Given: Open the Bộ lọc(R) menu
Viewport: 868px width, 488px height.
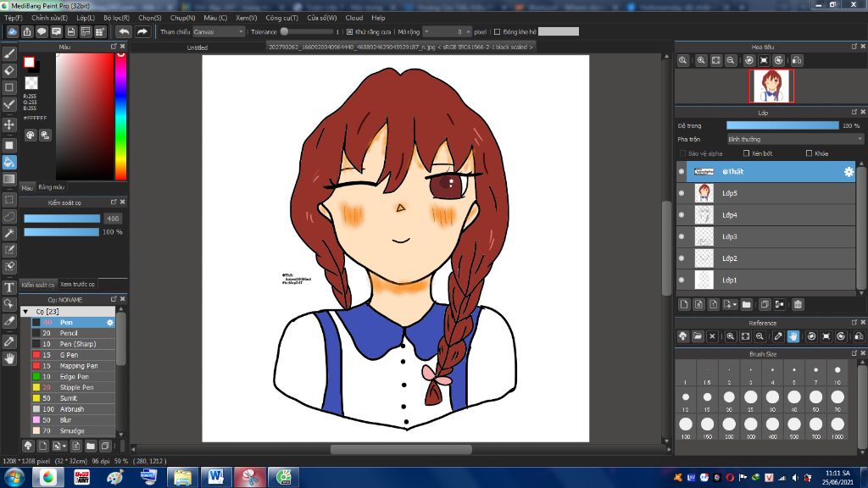Looking at the screenshot, I should (x=116, y=18).
